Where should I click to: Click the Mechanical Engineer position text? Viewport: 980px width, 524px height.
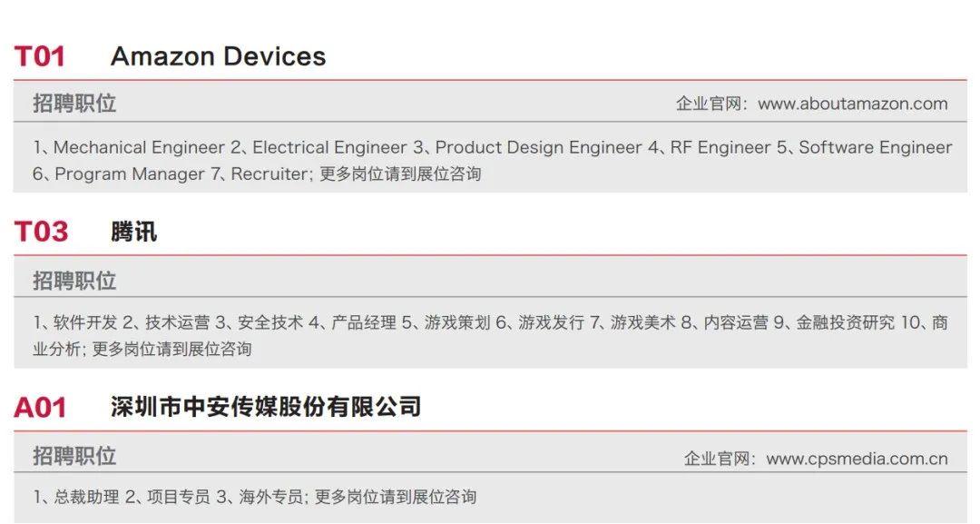139,147
